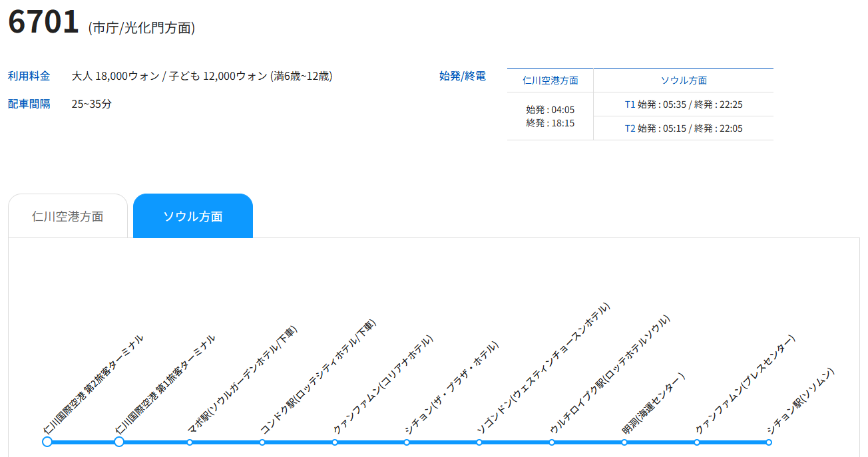Select the ソゴンドン(ウェスティンチョースンホテル) stop dot

pos(479,442)
